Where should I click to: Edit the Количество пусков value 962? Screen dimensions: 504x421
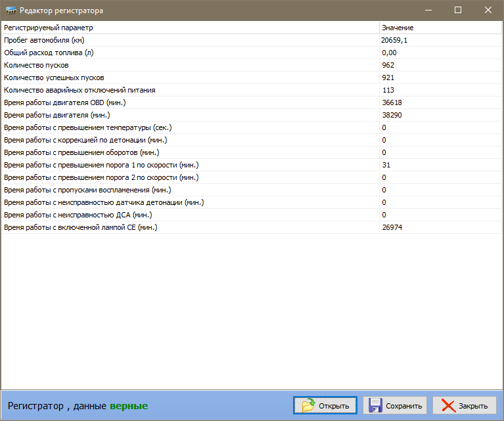pos(388,65)
